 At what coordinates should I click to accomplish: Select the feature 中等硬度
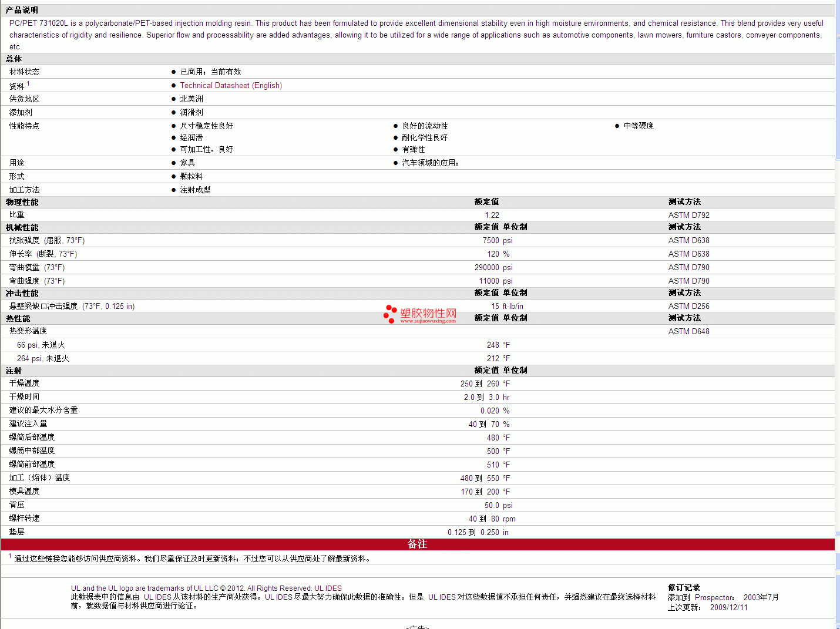[x=639, y=126]
